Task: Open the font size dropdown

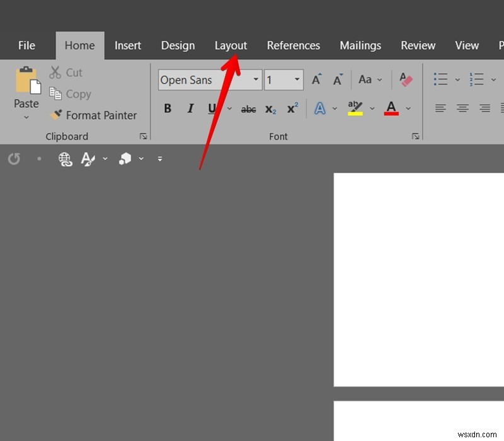Action: 295,79
